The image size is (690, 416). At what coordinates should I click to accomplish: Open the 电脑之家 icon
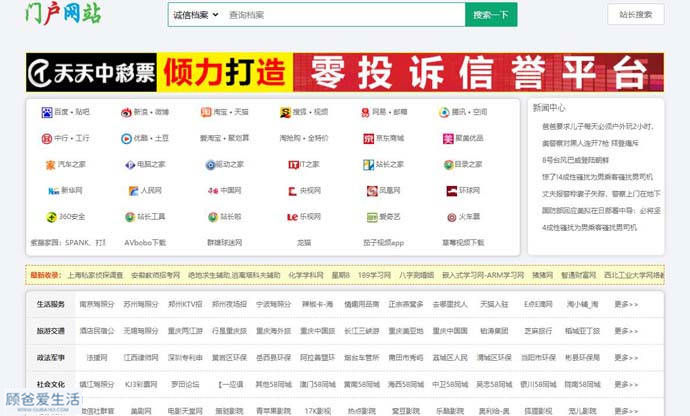[x=130, y=165]
